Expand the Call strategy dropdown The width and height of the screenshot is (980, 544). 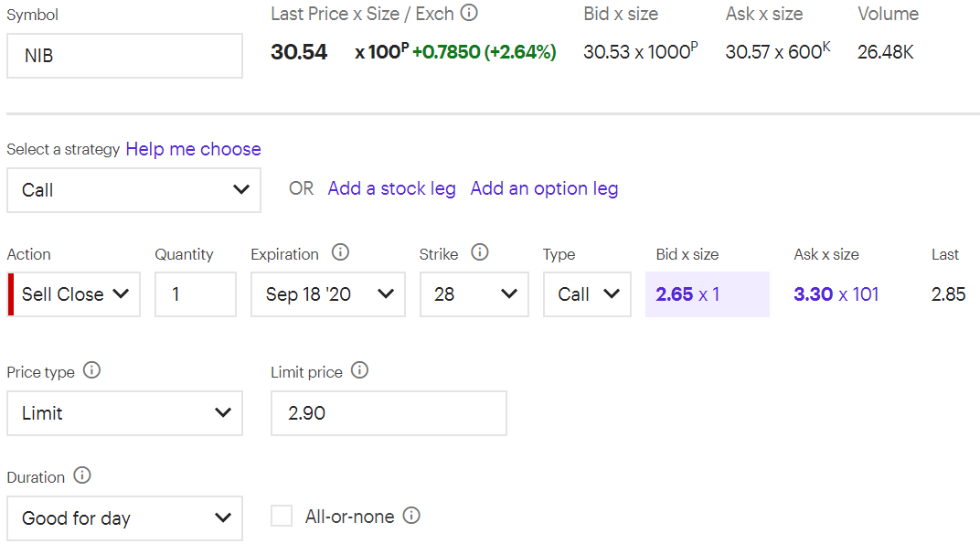pos(133,190)
